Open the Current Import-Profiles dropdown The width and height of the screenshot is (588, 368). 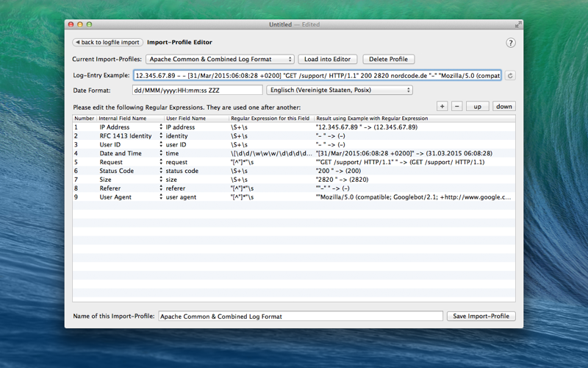point(220,59)
